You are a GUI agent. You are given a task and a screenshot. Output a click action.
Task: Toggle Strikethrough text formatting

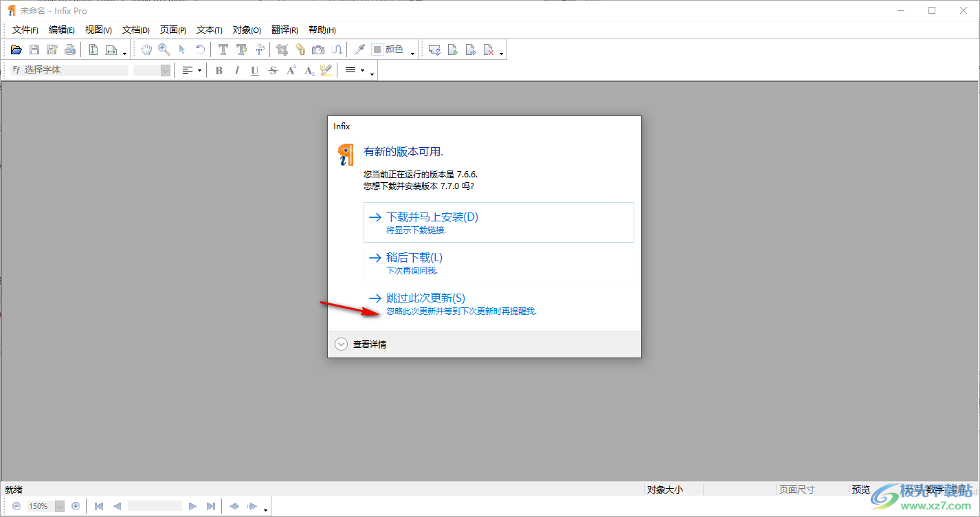273,70
